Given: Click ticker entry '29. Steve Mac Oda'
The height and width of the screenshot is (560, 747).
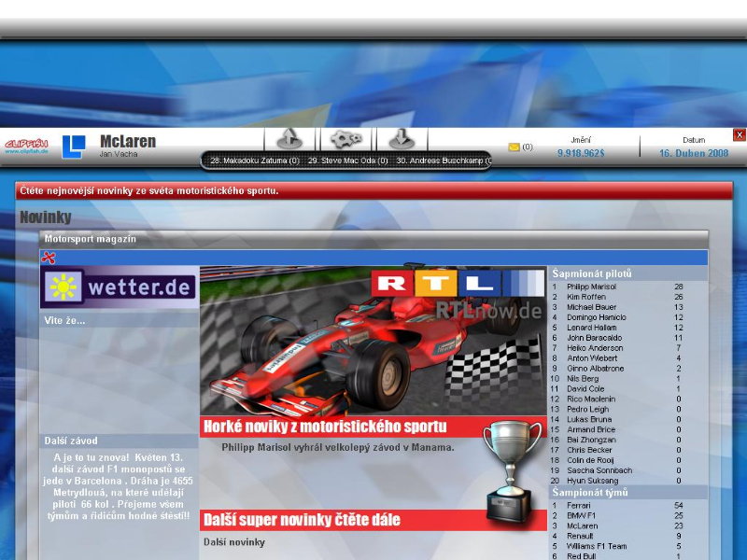Looking at the screenshot, I should click(x=344, y=161).
